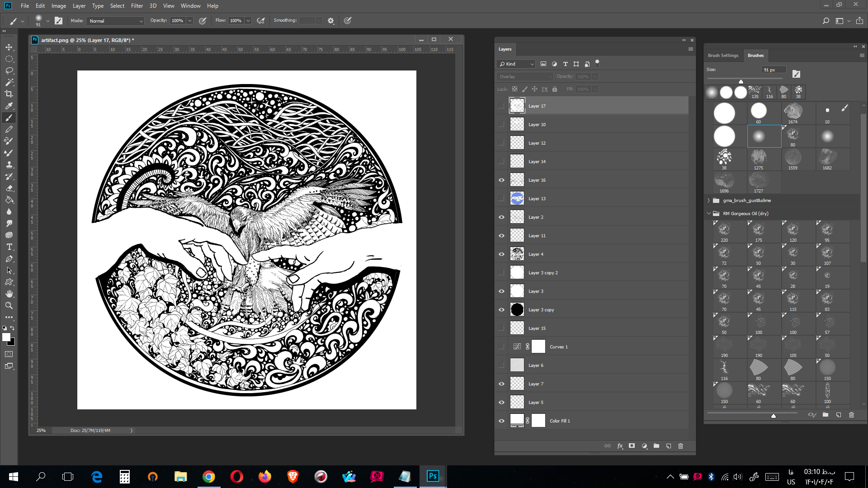This screenshot has height=488, width=868.
Task: Add a layer style with fx icon
Action: pos(620,446)
